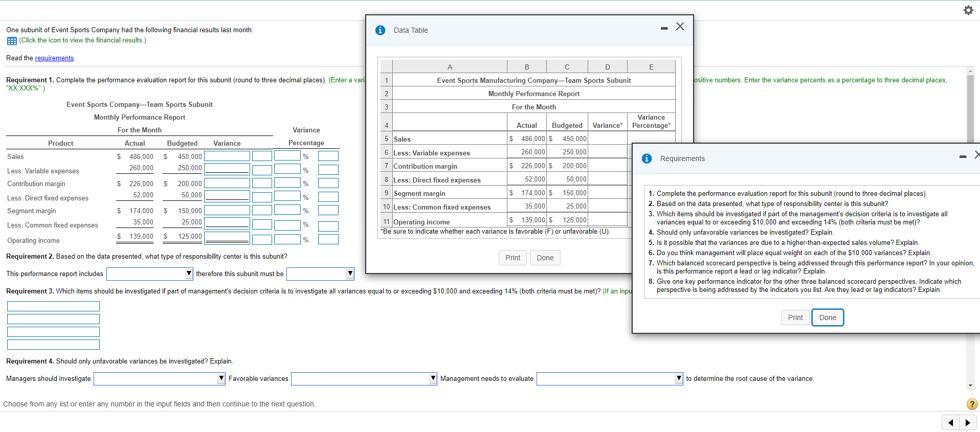This screenshot has width=980, height=432.
Task: Click Print in the Requirements dialog
Action: 795,317
